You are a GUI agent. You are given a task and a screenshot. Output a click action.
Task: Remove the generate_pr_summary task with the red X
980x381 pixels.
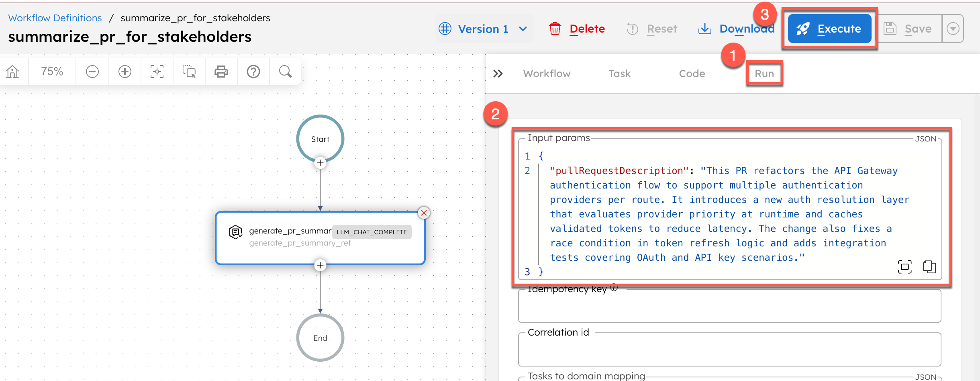[x=424, y=213]
